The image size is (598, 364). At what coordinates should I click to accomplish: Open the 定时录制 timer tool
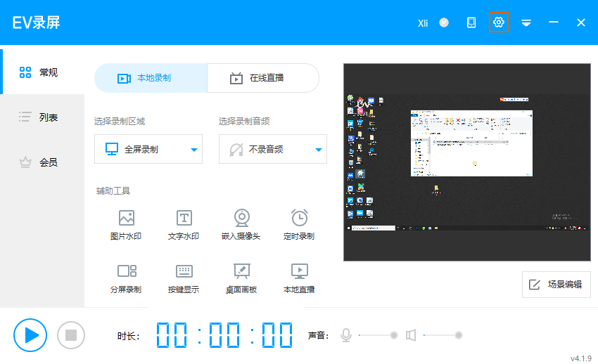[299, 225]
